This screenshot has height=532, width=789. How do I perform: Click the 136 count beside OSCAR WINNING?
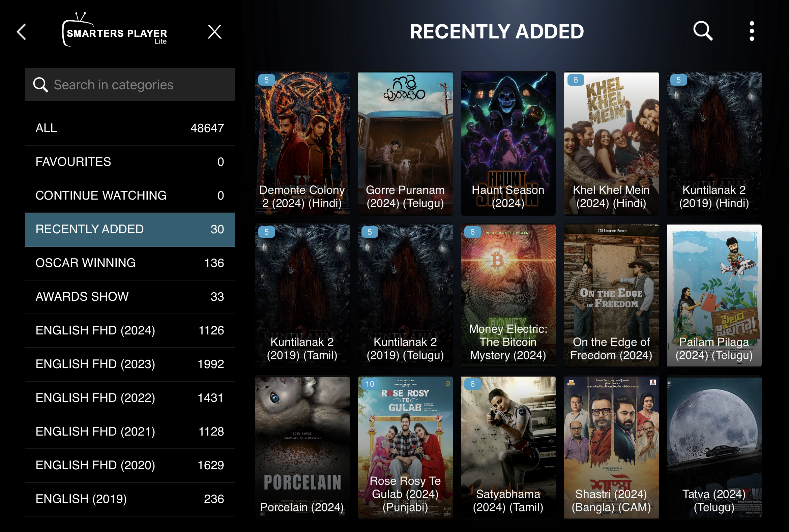[x=214, y=263]
